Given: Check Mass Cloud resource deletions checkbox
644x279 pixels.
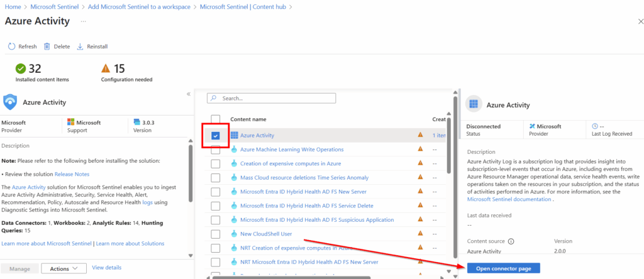Looking at the screenshot, I should click(x=216, y=178).
